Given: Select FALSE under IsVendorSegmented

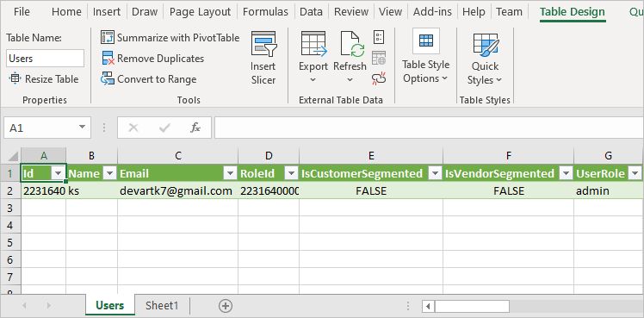Looking at the screenshot, I should (509, 190).
